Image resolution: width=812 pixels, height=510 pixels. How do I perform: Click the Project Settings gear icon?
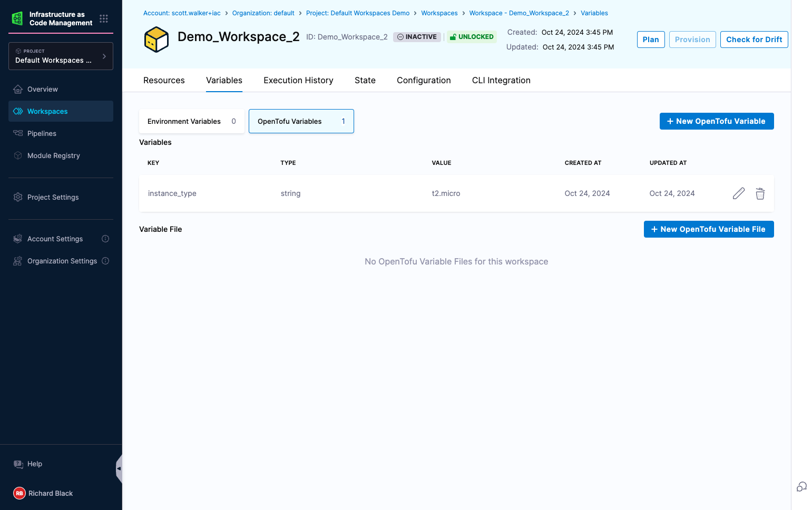(18, 197)
